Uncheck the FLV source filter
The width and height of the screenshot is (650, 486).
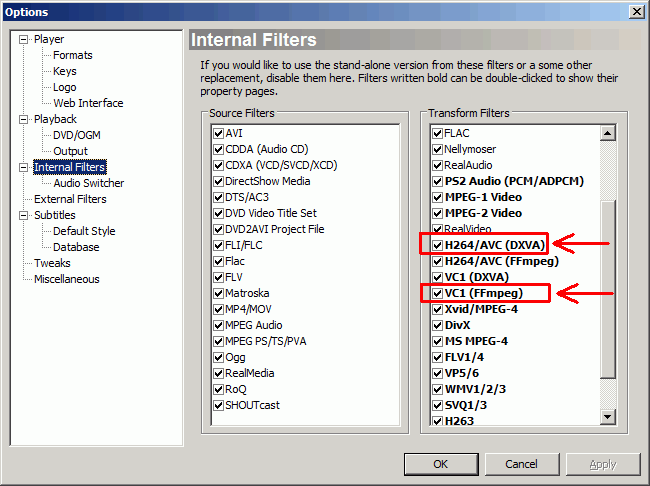click(218, 277)
